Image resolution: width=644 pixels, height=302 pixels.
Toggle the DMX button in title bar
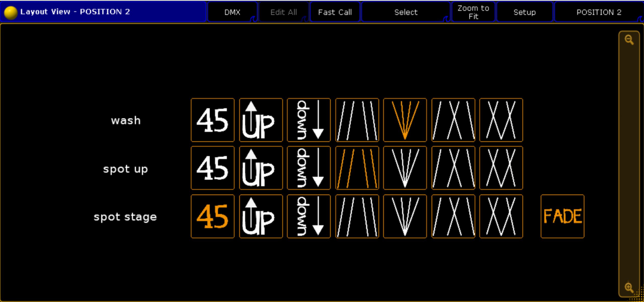pyautogui.click(x=232, y=12)
